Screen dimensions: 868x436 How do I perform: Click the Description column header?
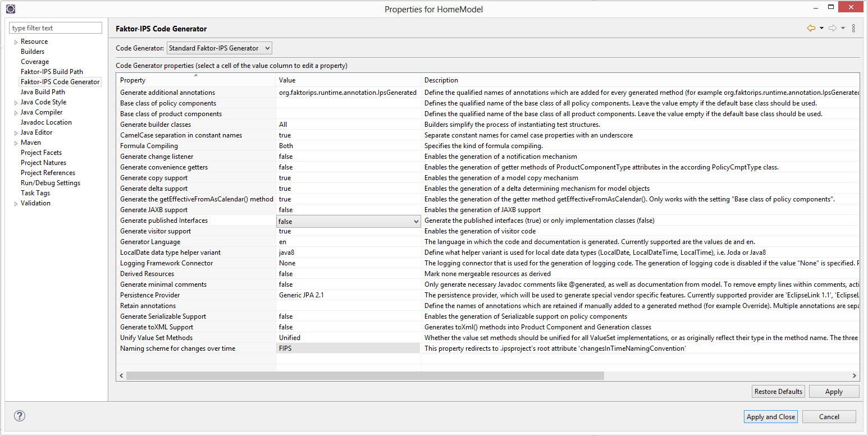click(x=640, y=80)
